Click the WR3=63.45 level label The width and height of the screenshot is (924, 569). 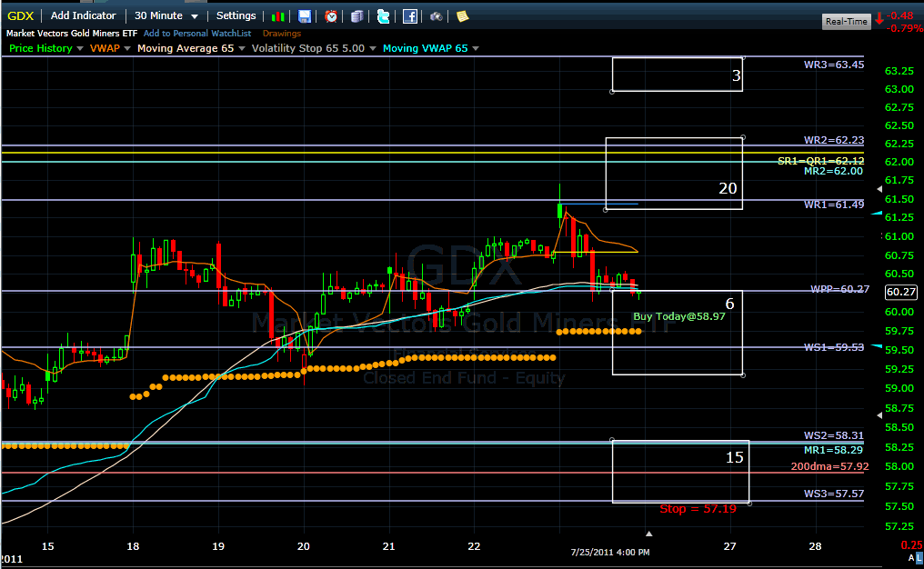pyautogui.click(x=834, y=65)
